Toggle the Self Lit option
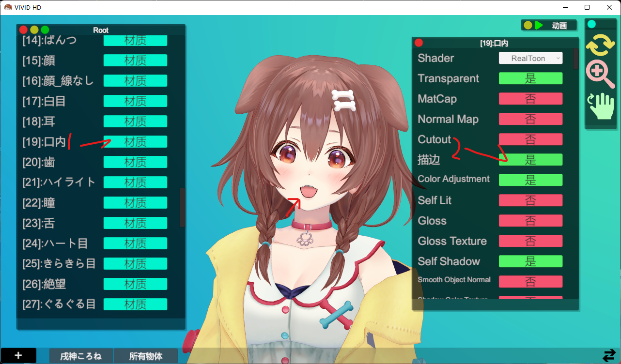The image size is (621, 364). [530, 200]
